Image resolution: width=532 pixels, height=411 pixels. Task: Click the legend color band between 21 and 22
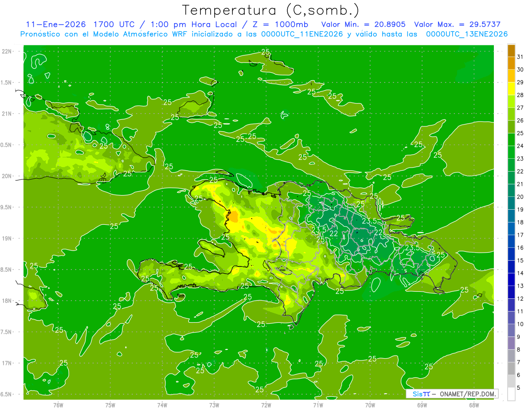(511, 177)
